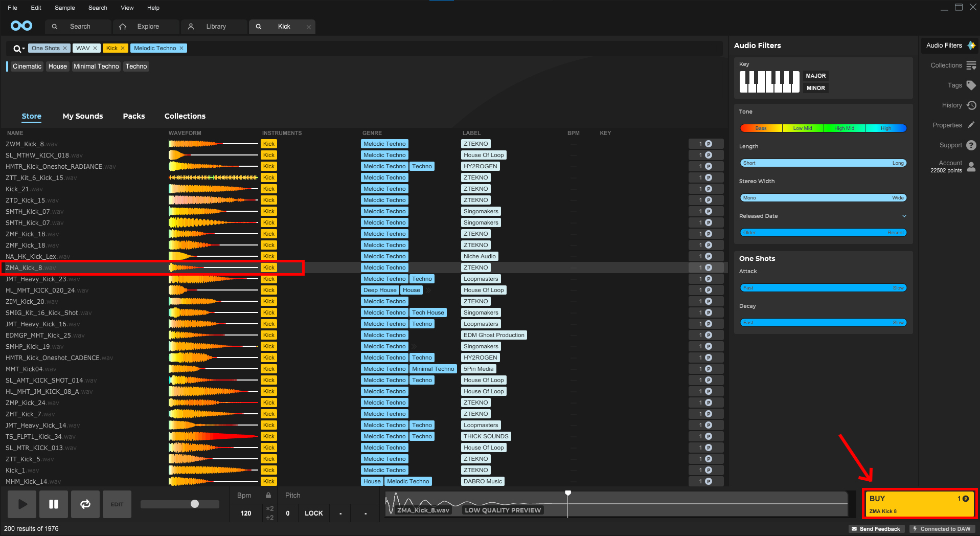This screenshot has width=980, height=536.
Task: Click the pause button in transport
Action: tap(54, 504)
